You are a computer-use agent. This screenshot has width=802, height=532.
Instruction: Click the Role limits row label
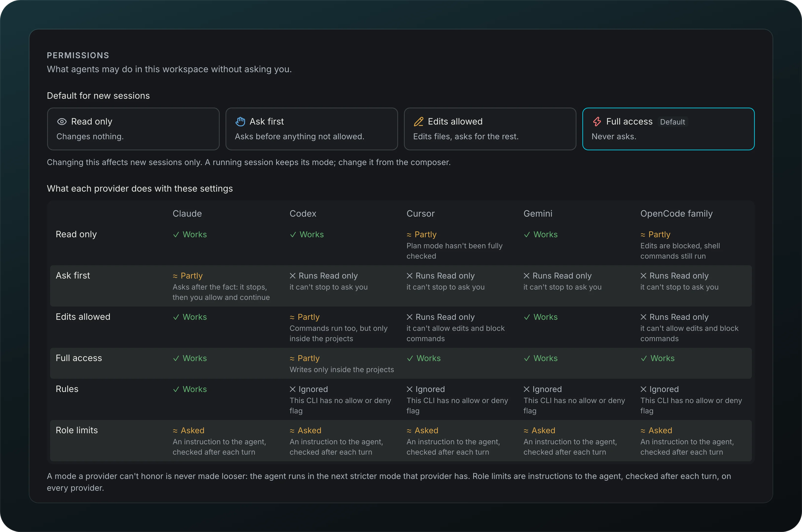77,430
